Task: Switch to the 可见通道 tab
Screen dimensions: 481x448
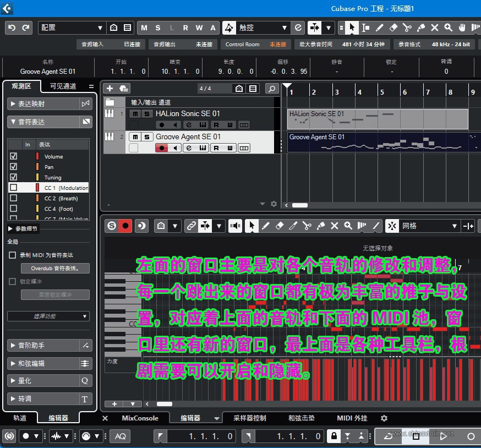Action: 63,86
